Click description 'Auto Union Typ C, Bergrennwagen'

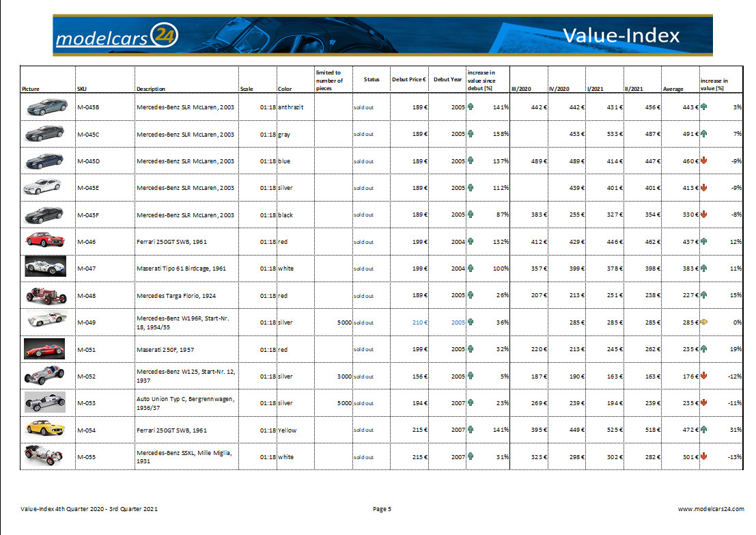185,399
